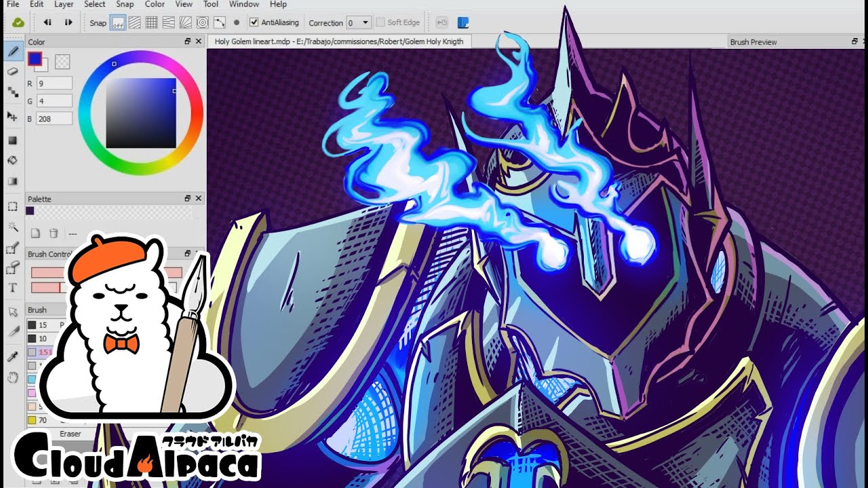The width and height of the screenshot is (868, 488).
Task: Select the Brush tool in left toolbar
Action: click(x=12, y=51)
